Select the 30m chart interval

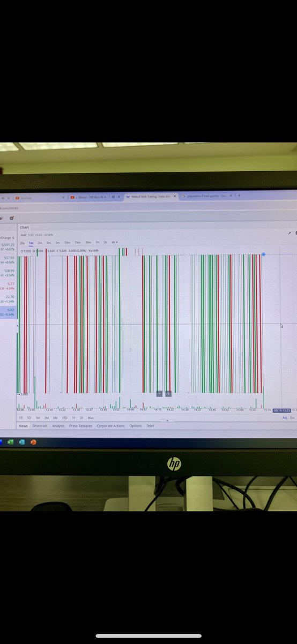point(88,243)
